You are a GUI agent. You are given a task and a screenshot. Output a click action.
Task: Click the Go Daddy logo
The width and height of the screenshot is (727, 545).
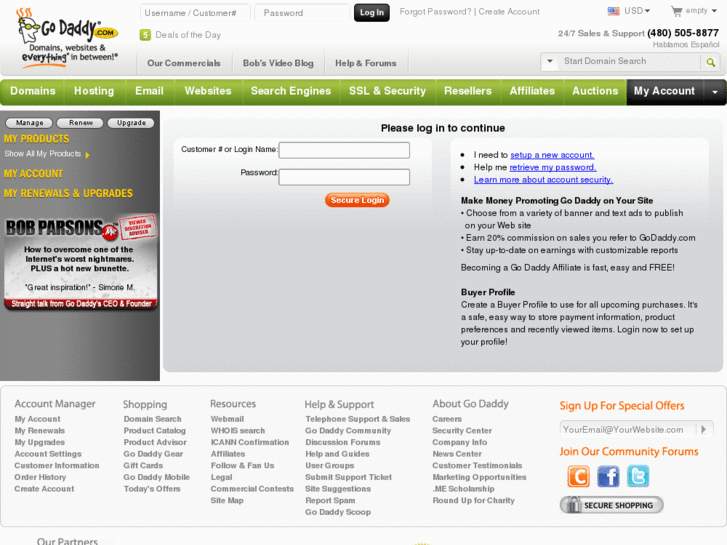[x=68, y=37]
